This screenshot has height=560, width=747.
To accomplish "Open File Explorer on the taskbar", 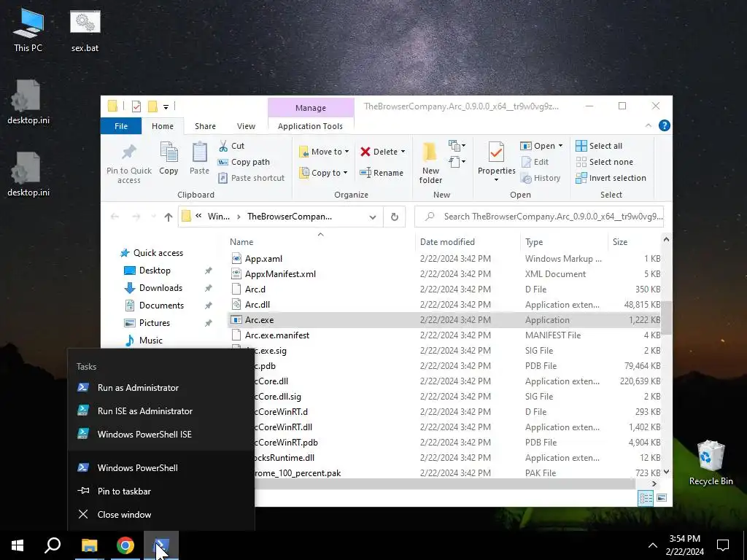I will (x=89, y=545).
